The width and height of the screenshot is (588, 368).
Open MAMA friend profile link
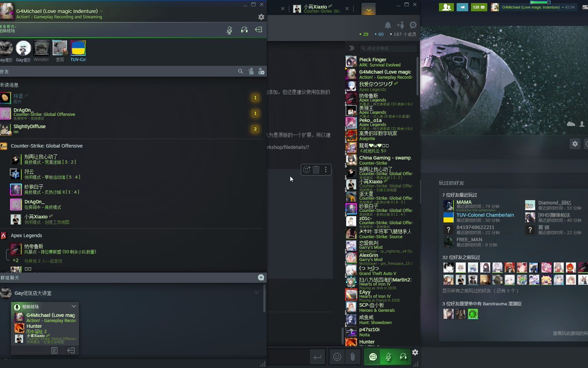click(x=464, y=202)
